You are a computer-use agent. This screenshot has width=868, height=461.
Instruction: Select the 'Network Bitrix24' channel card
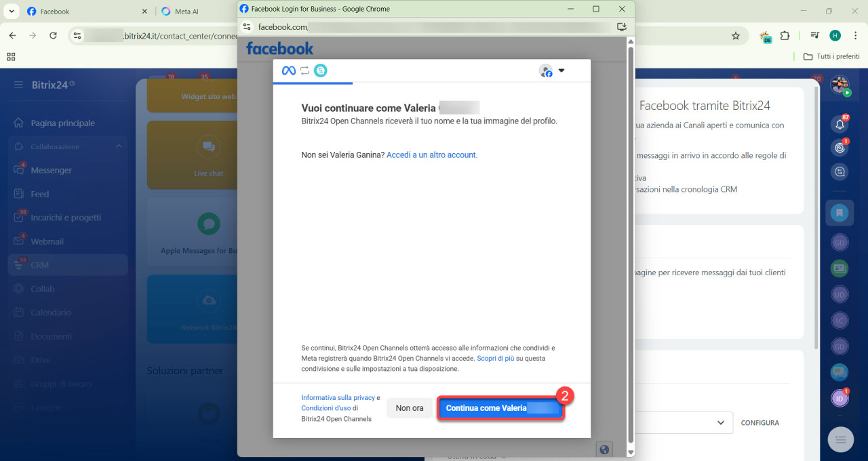click(192, 308)
